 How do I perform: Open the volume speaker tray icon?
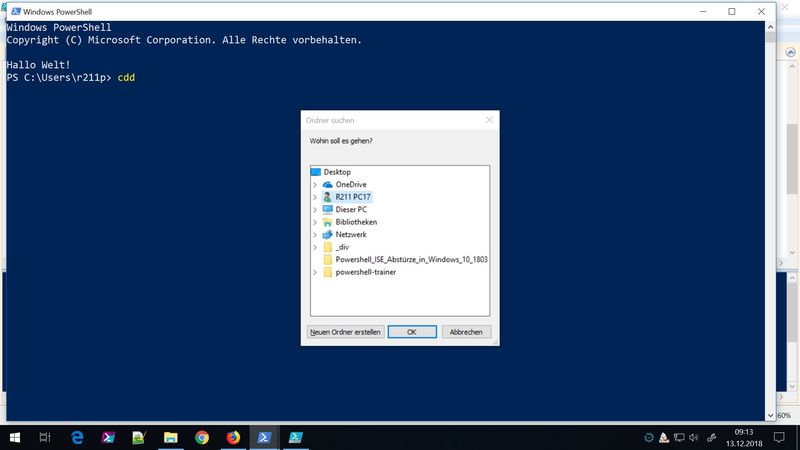pyautogui.click(x=693, y=437)
